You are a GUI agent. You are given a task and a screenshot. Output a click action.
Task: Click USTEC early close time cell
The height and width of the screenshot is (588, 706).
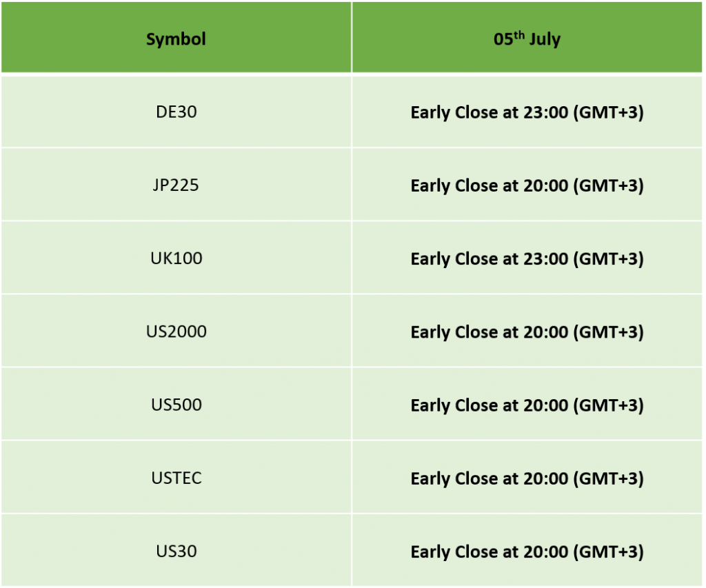(x=527, y=478)
